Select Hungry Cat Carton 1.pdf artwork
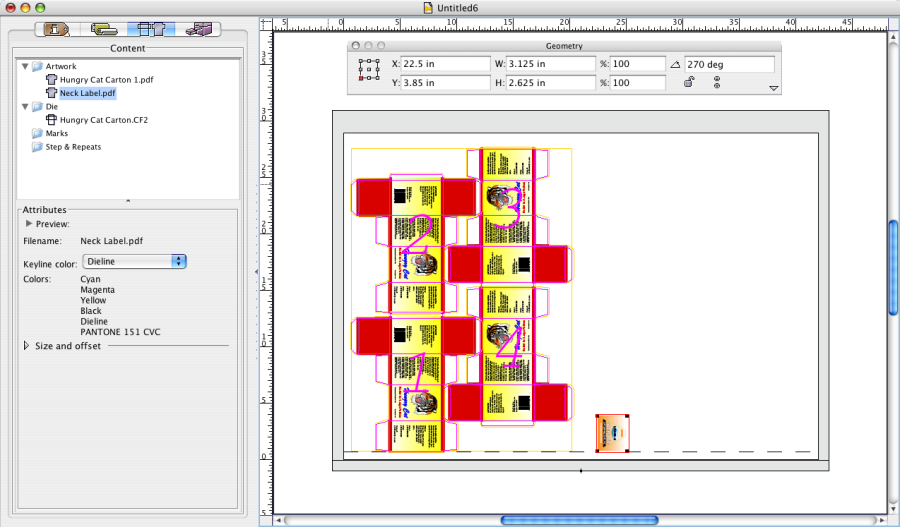 click(x=106, y=80)
